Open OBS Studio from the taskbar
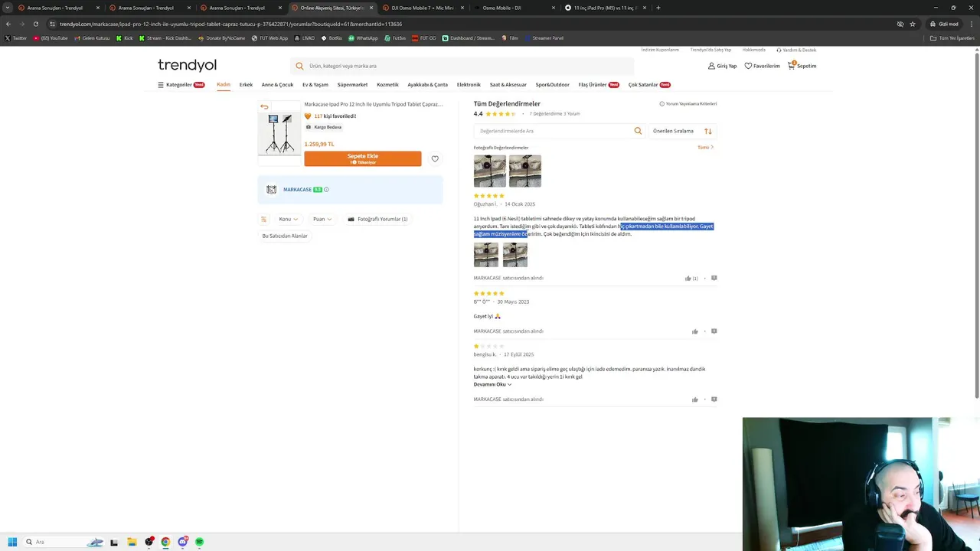Image resolution: width=980 pixels, height=551 pixels. (x=149, y=542)
